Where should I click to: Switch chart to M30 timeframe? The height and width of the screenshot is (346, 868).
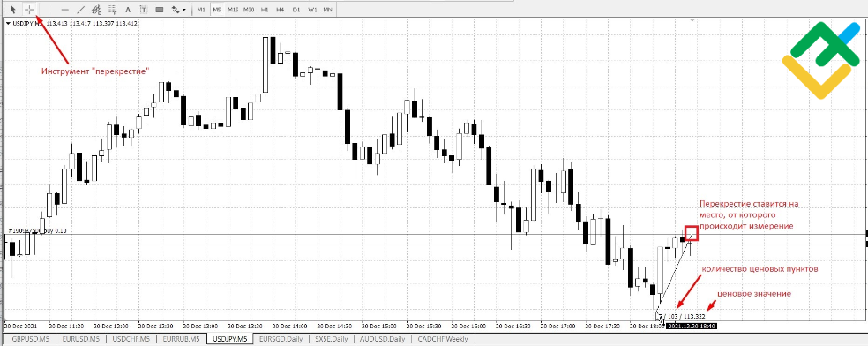tap(249, 10)
